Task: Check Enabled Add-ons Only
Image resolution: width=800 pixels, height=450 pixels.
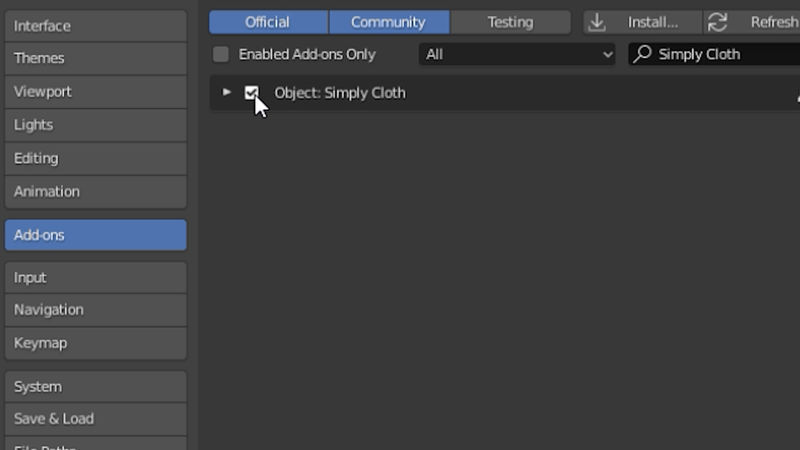Action: [221, 54]
